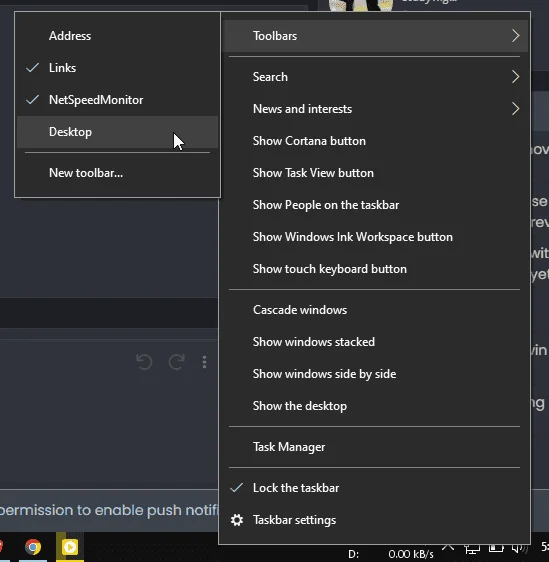Image resolution: width=549 pixels, height=562 pixels.
Task: Expand the News and interests submenu
Action: 374,109
